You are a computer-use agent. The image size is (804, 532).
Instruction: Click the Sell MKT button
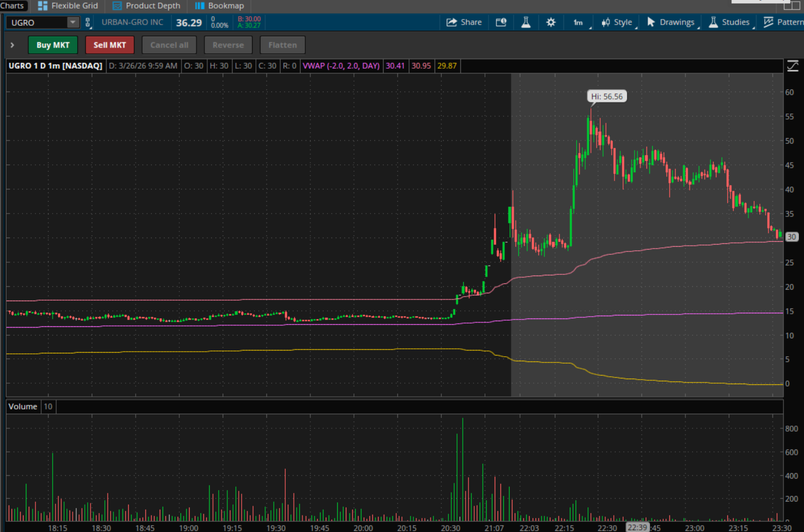pos(110,45)
